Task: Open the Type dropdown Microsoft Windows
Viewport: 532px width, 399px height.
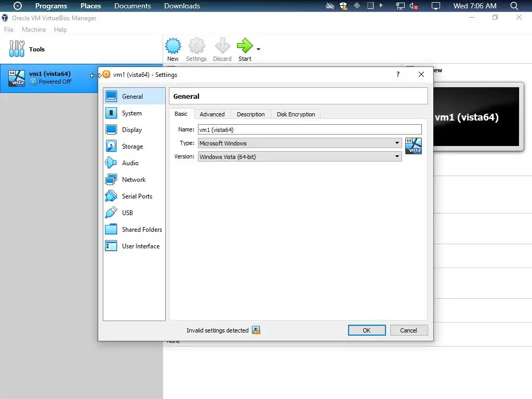Action: click(x=300, y=143)
